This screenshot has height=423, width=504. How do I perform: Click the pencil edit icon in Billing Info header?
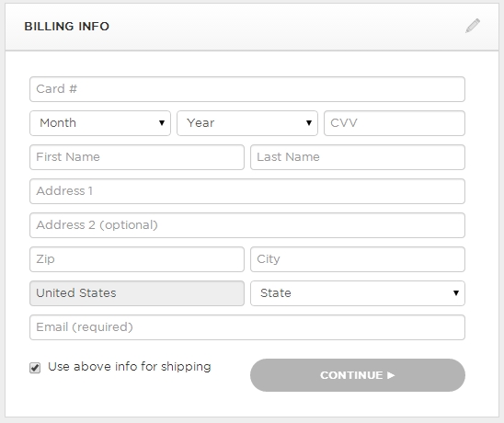(x=473, y=26)
